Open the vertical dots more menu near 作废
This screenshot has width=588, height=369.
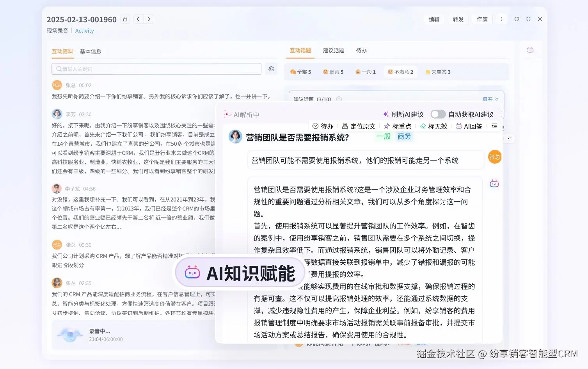pos(502,19)
